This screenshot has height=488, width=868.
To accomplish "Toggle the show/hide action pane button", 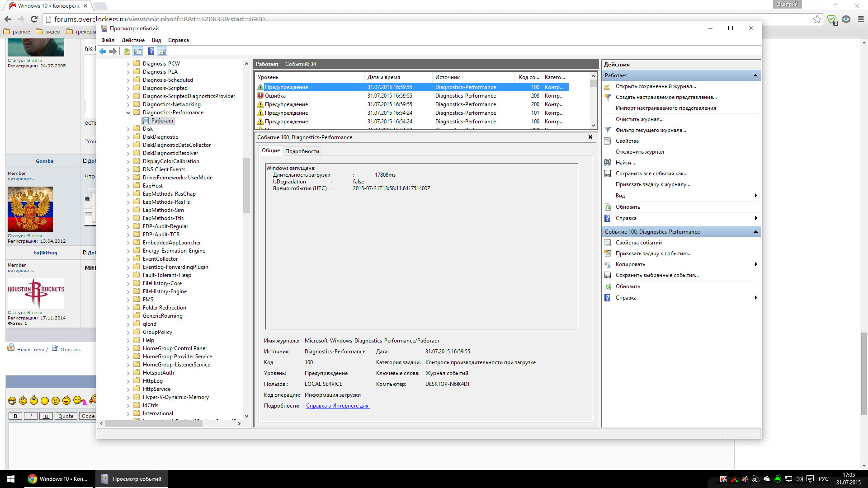I will tap(162, 52).
